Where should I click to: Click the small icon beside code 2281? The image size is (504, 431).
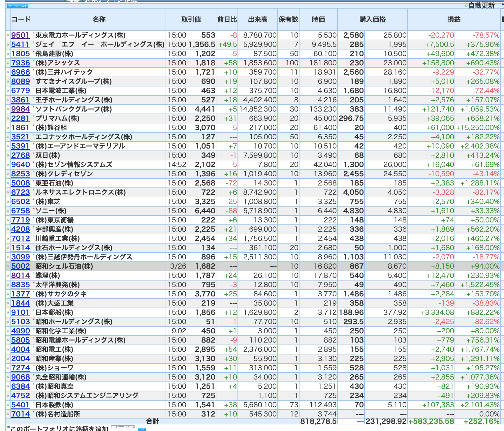coord(8,118)
